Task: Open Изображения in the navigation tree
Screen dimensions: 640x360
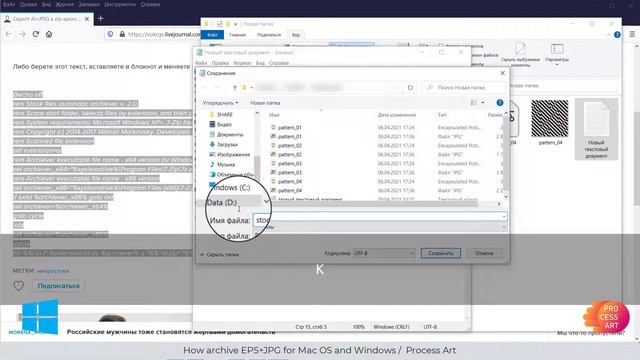Action: coord(233,154)
